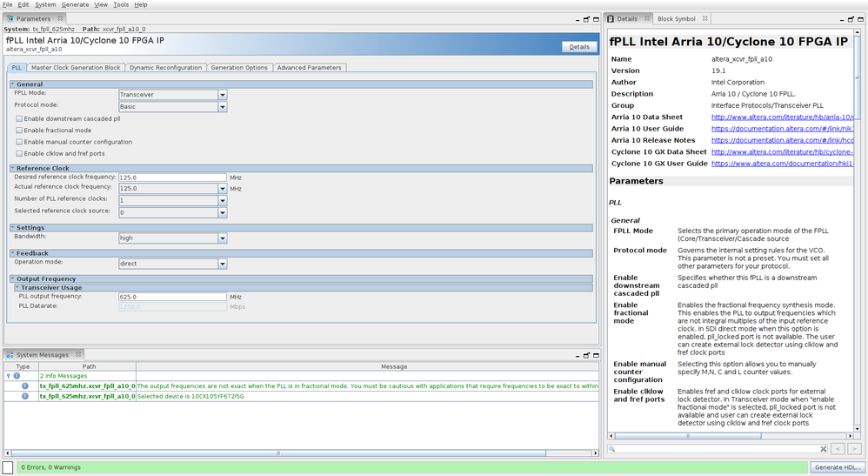This screenshot has height=476, width=868.
Task: Enable manual counter configuration checkbox
Action: click(19, 142)
